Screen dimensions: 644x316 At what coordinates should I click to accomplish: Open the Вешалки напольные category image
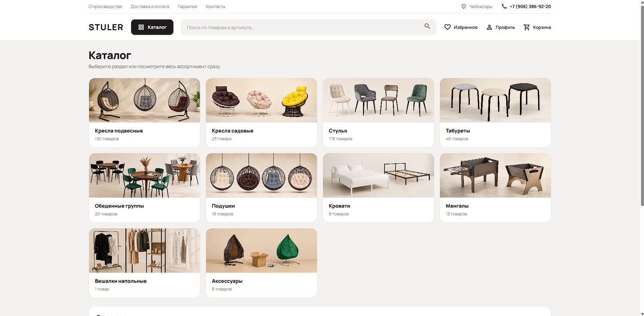(x=144, y=250)
